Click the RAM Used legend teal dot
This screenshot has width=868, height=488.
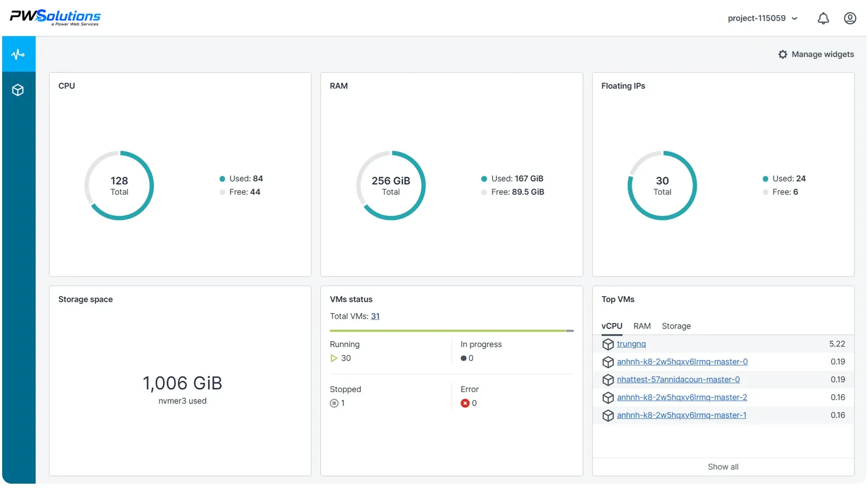pyautogui.click(x=484, y=179)
